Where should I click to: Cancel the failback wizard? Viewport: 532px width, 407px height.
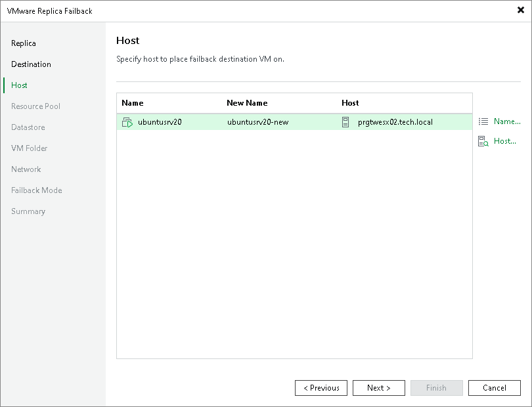(x=495, y=388)
